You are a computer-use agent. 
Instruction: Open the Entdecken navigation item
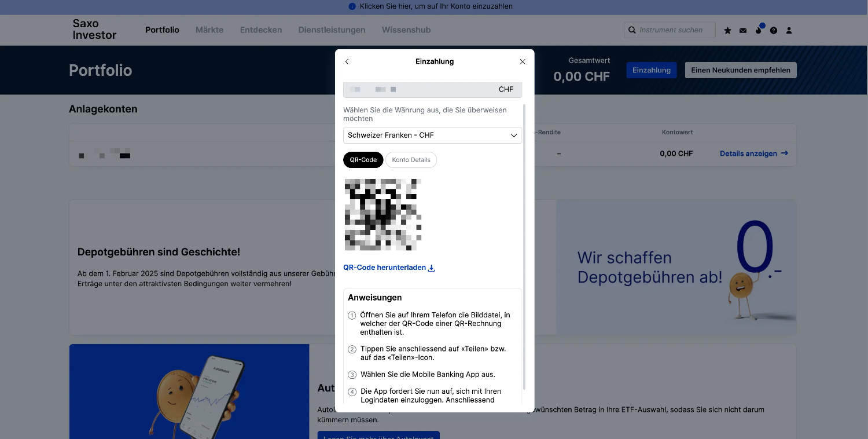point(261,30)
